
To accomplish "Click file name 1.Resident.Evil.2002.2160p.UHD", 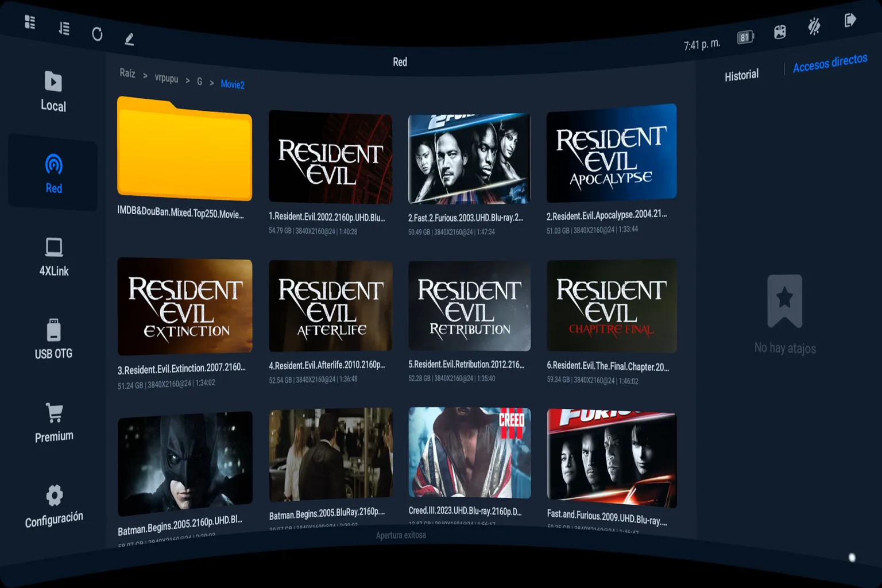I will coord(327,217).
